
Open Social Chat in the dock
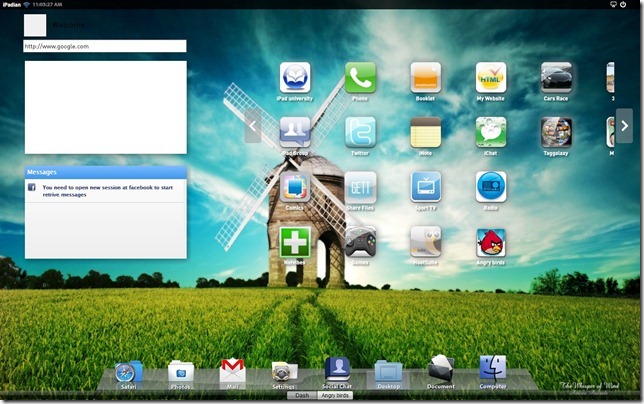337,370
